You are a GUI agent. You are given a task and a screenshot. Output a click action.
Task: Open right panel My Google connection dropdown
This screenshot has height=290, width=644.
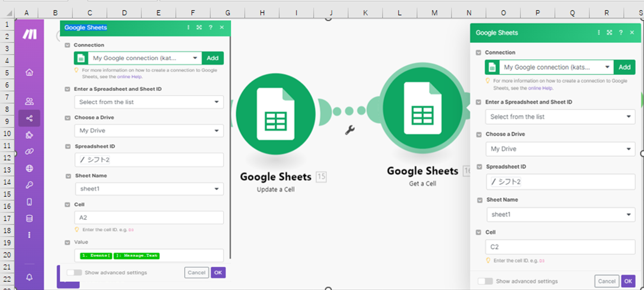point(556,67)
